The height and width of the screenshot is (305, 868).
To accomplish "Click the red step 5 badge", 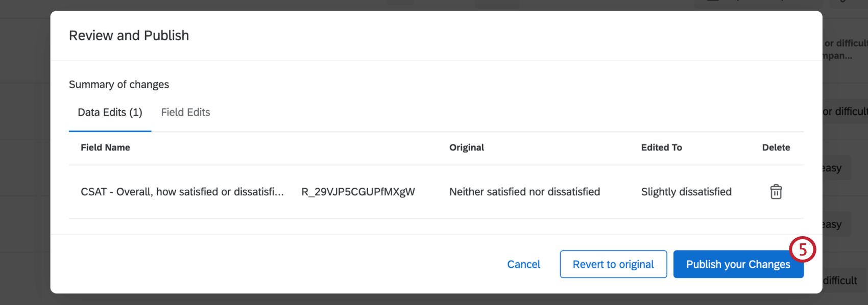I will (x=803, y=250).
